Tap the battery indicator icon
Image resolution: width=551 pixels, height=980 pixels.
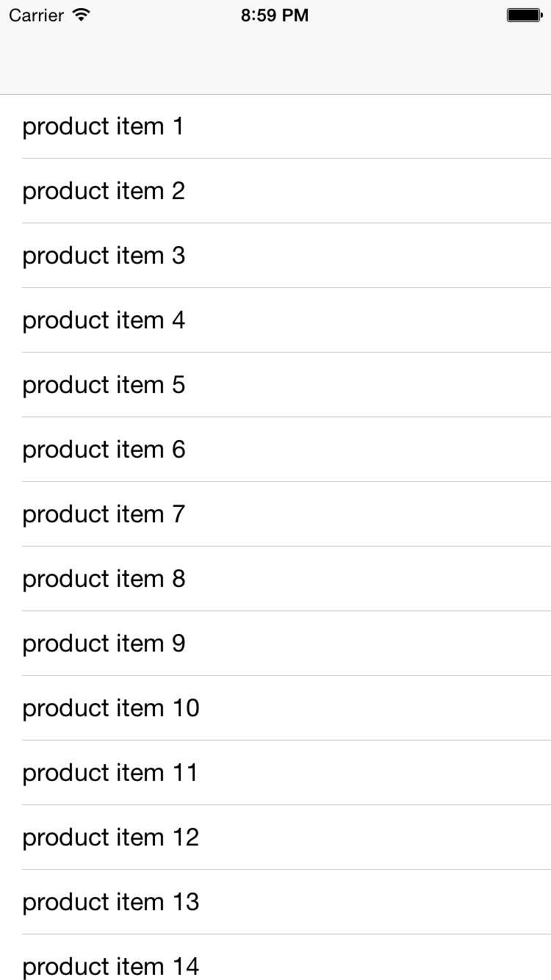[524, 15]
